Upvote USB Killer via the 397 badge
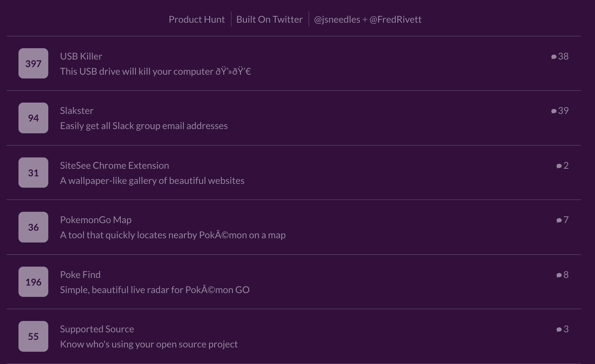The height and width of the screenshot is (364, 595). pyautogui.click(x=33, y=63)
